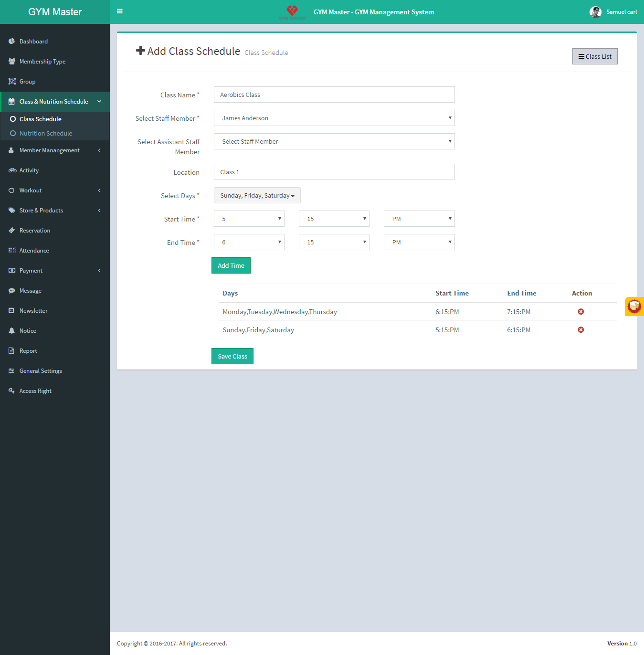Screen dimensions: 644x655
Task: Focus the Location input field
Action: (x=334, y=172)
